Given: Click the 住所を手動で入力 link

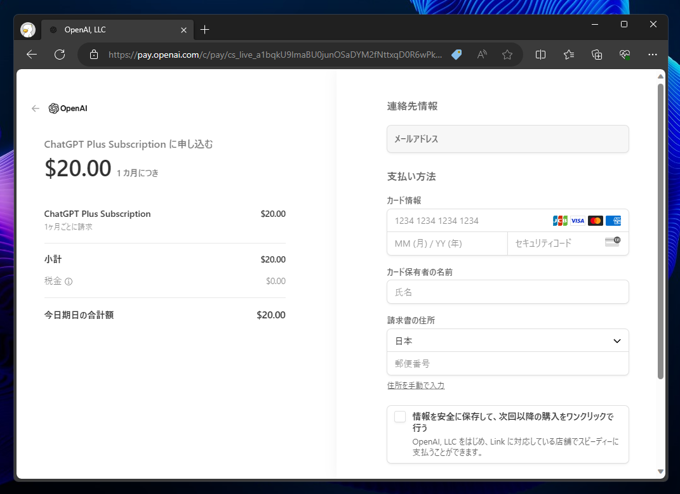Looking at the screenshot, I should pos(416,386).
